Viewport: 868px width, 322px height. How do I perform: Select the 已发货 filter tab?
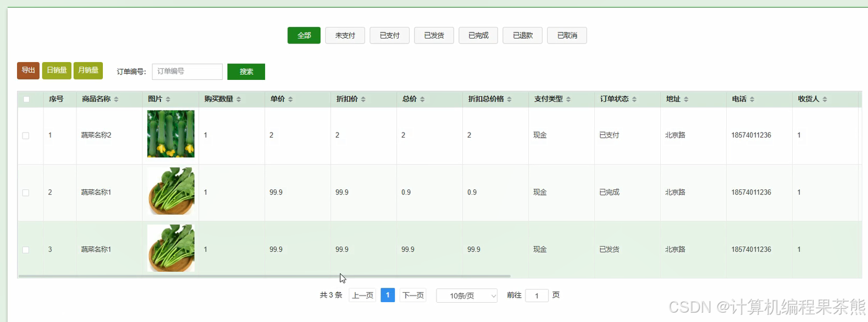click(x=434, y=35)
